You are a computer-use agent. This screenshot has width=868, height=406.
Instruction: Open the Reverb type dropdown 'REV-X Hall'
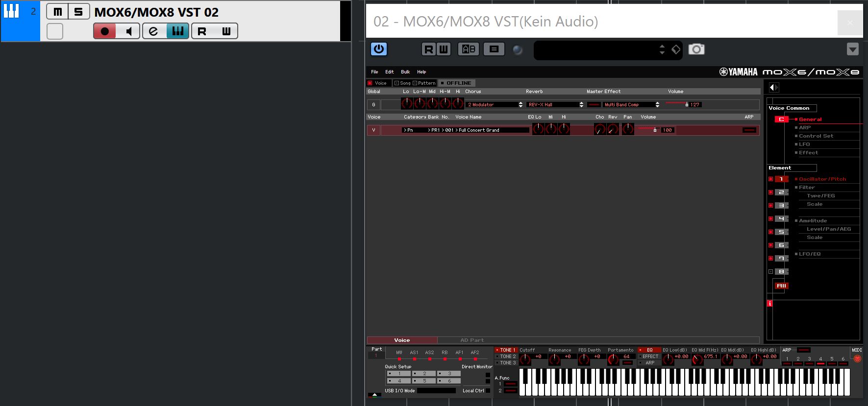click(x=555, y=105)
